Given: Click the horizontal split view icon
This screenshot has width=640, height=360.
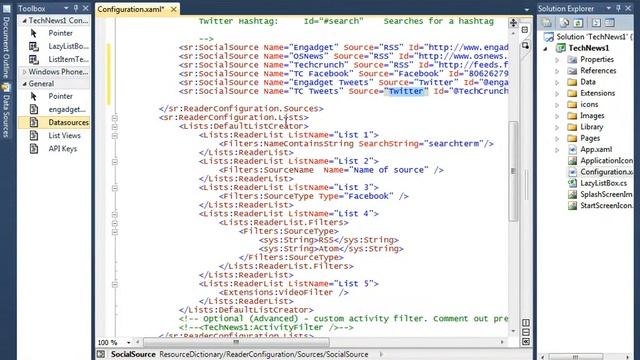Looking at the screenshot, I should coord(526,332).
